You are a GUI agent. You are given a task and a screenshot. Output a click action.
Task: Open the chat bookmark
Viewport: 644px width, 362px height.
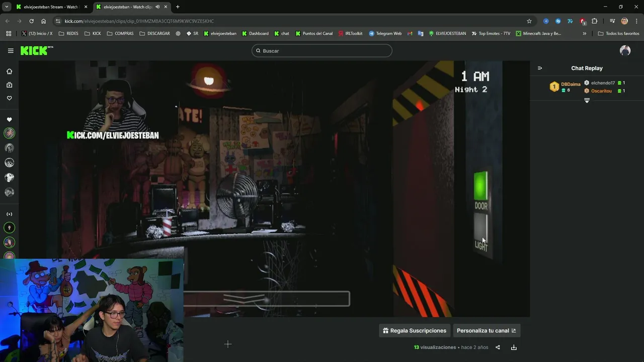click(282, 34)
